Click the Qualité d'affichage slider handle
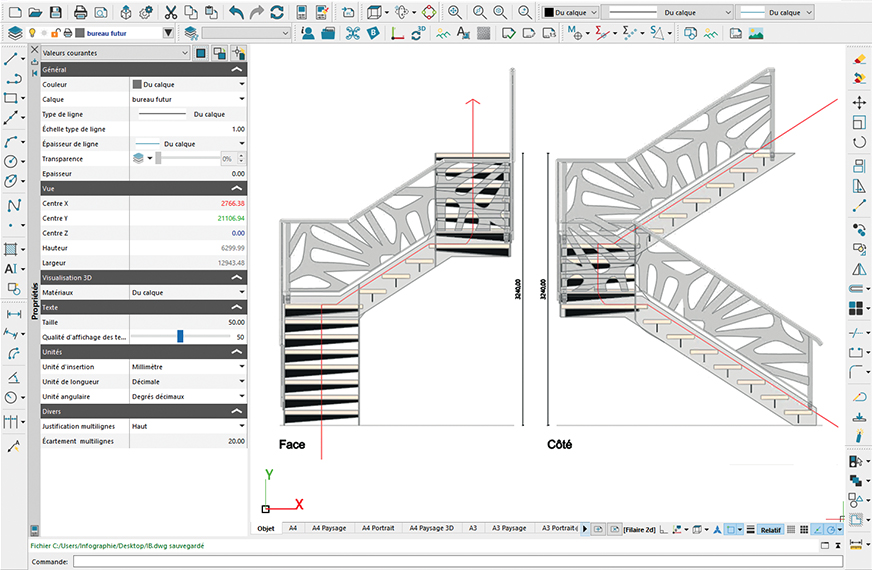 (180, 337)
